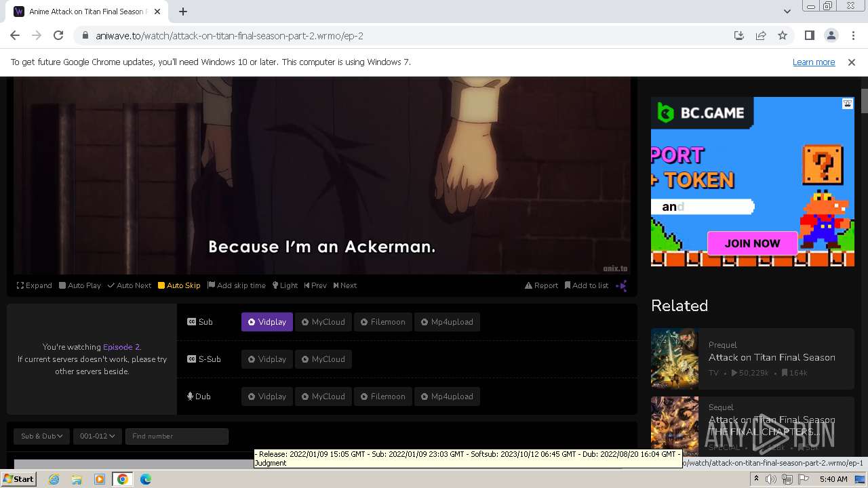Click the install app icon in the address bar
The image size is (868, 488).
click(x=739, y=36)
